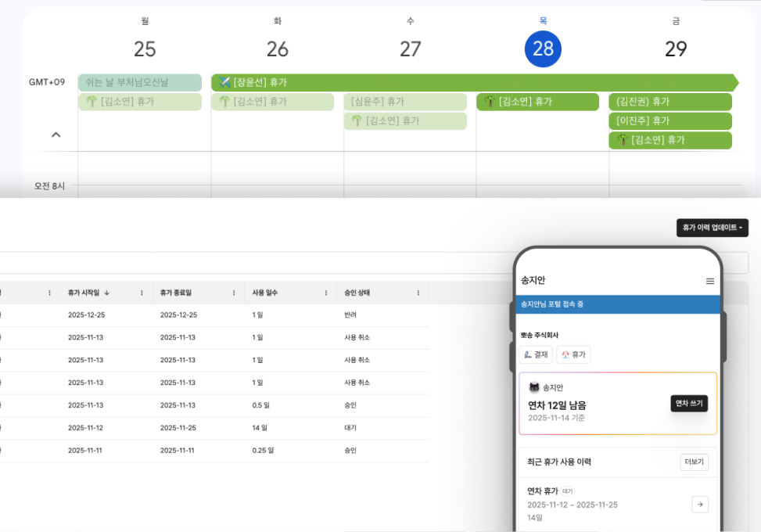Click the arrow icon beside 연차 휴가 entry
Screen dimensions: 761x532
point(700,505)
